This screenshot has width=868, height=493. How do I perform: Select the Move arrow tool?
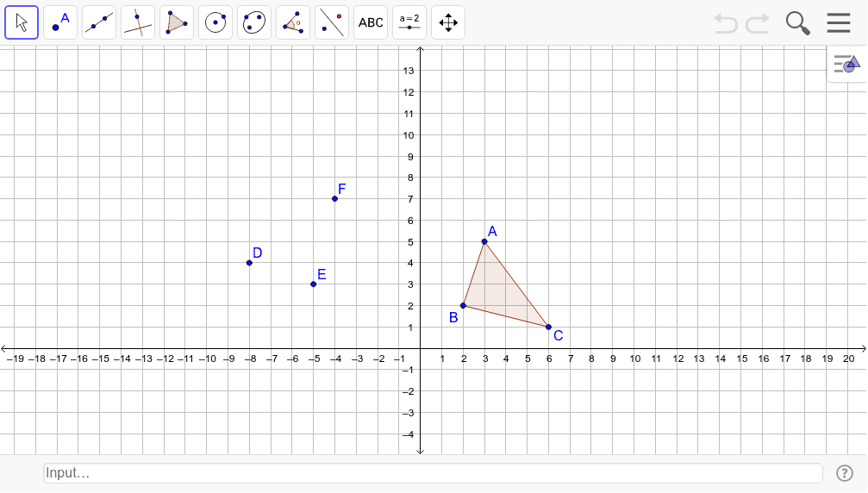click(x=22, y=22)
